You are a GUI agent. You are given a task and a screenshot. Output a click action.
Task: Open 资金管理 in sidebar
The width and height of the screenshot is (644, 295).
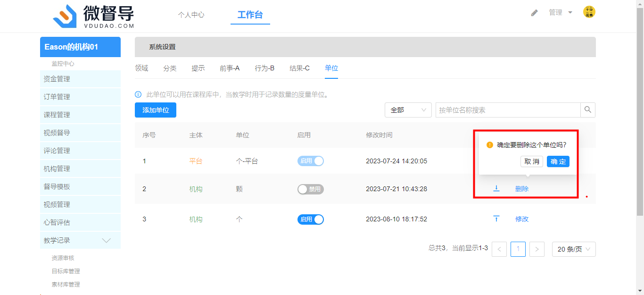tap(80, 79)
